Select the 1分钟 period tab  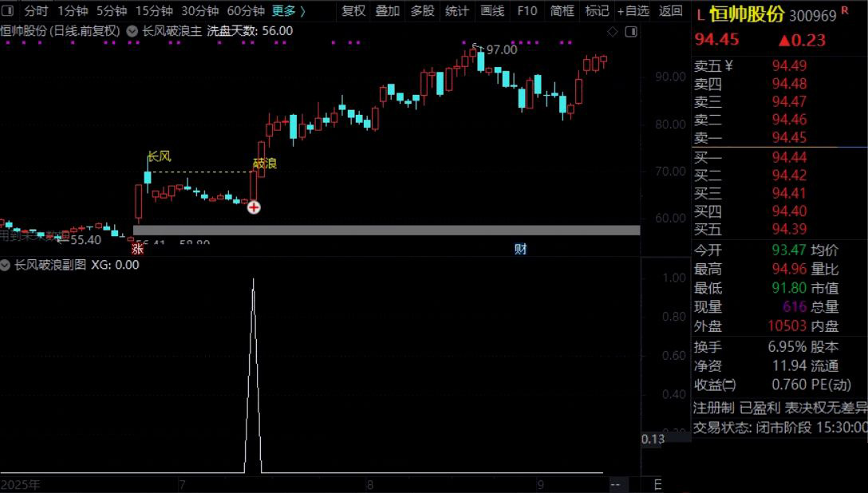(73, 10)
